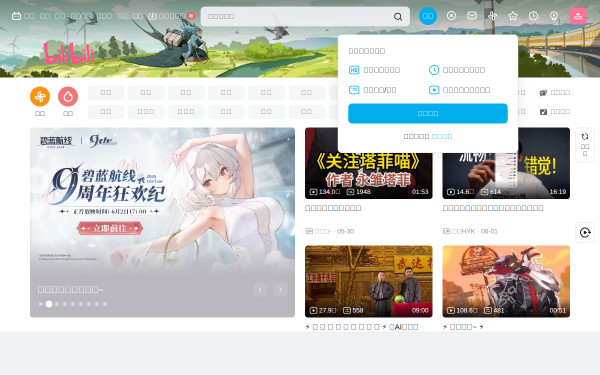Click the wide blue login button in popup
The height and width of the screenshot is (375, 600).
[428, 113]
